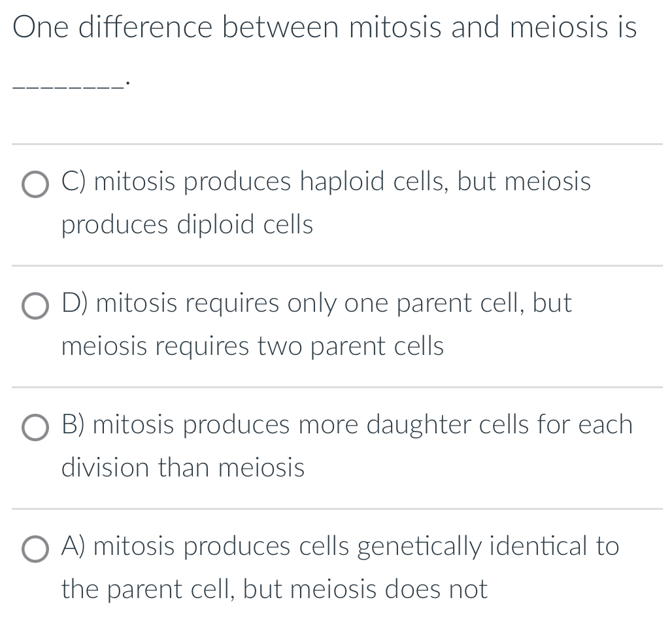Click the divider between options C and D

336,265
